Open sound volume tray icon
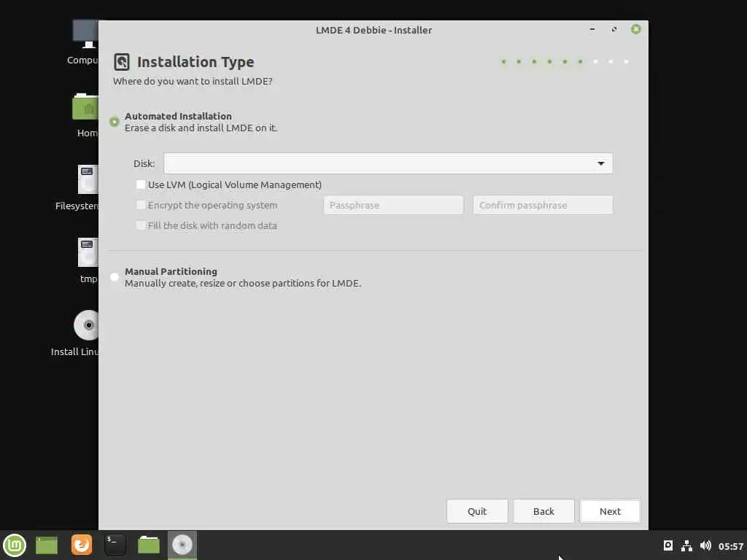This screenshot has height=560, width=747. click(x=705, y=545)
